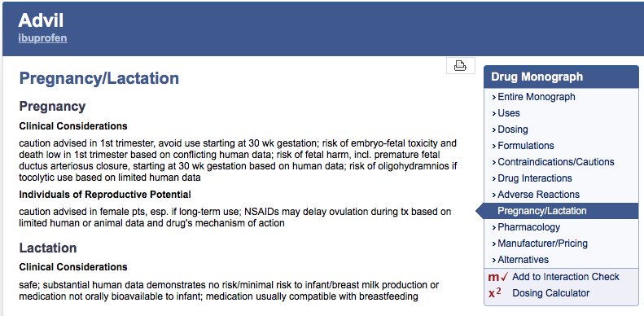Open the ibuprofen generic name link
The height and width of the screenshot is (316, 644).
(42, 38)
